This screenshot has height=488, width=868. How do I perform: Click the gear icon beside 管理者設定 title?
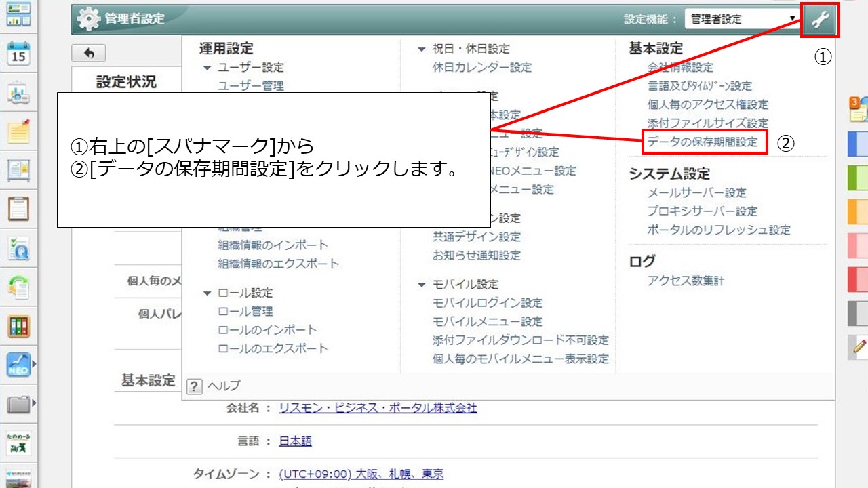coord(88,19)
